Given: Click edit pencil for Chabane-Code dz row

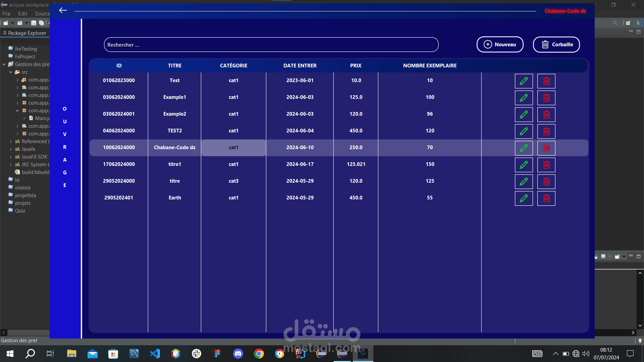Looking at the screenshot, I should coord(524,148).
